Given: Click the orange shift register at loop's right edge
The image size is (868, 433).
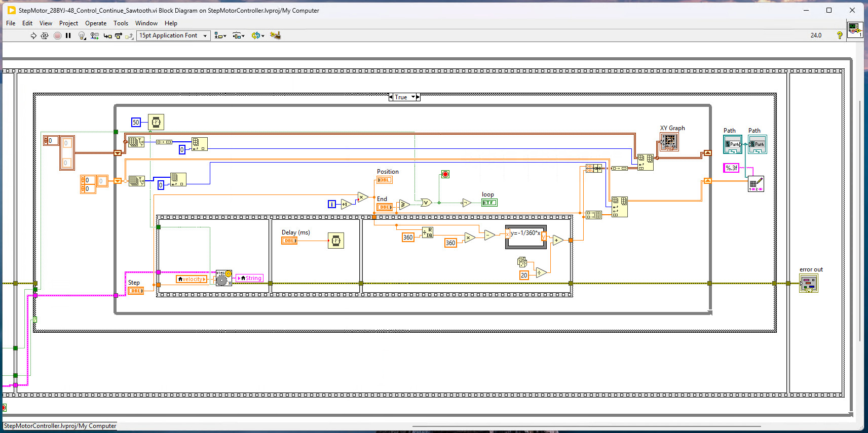Looking at the screenshot, I should pyautogui.click(x=707, y=181).
